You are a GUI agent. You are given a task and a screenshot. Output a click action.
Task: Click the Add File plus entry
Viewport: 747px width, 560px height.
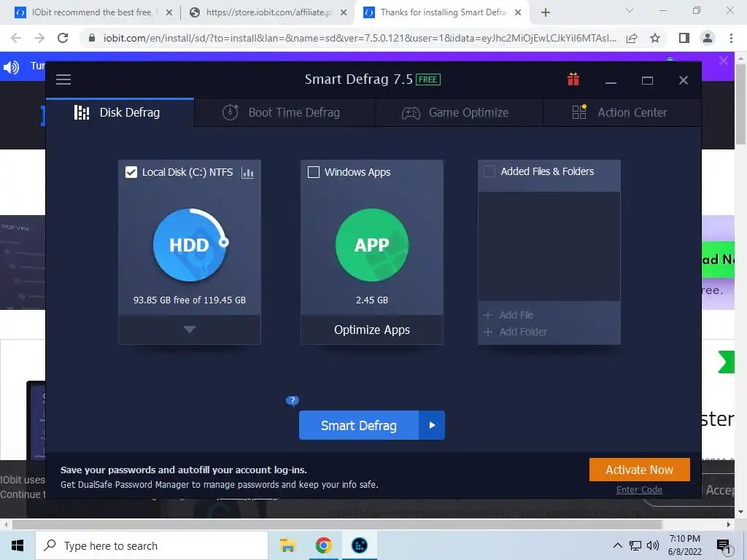point(508,315)
